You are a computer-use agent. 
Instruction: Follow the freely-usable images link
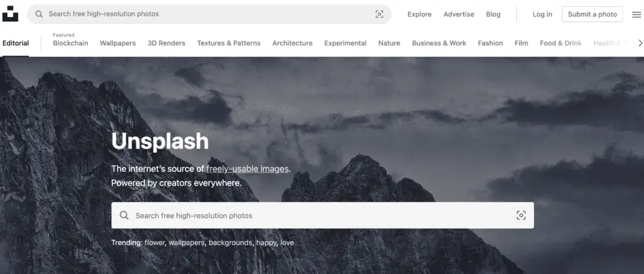point(248,169)
